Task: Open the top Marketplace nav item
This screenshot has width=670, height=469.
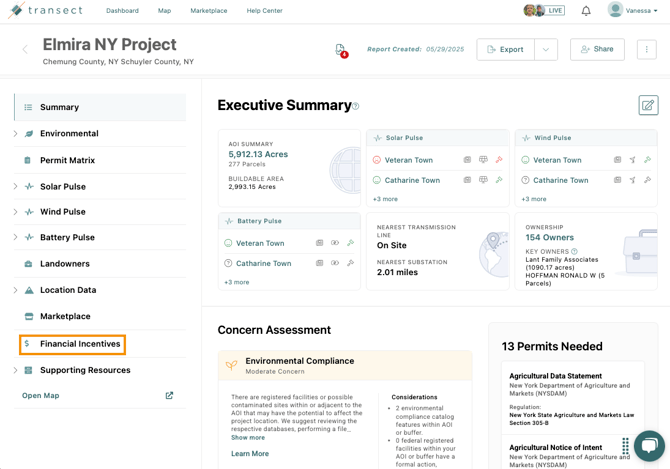Action: [x=209, y=11]
